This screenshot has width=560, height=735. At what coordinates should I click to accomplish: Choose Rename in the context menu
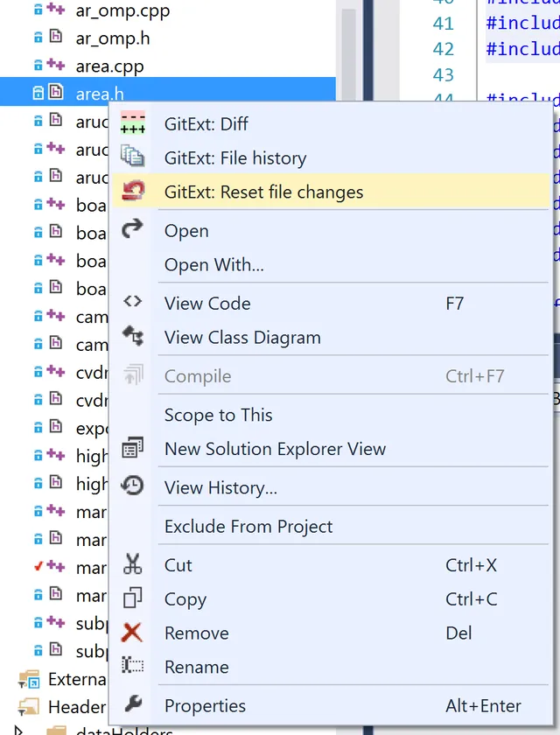[x=197, y=667]
